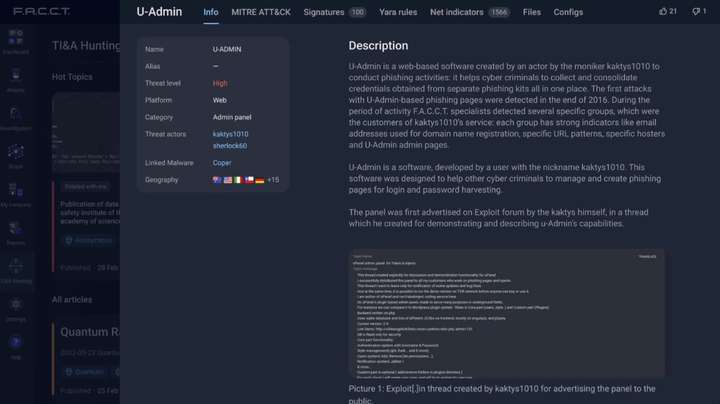720x404 pixels.
Task: Click the Anonymous tag in background article
Action: pyautogui.click(x=89, y=240)
